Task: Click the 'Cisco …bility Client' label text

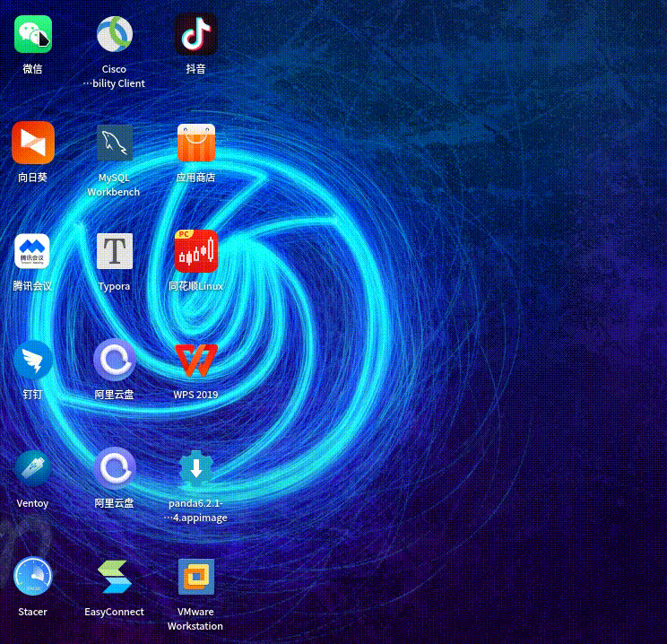Action: click(114, 76)
